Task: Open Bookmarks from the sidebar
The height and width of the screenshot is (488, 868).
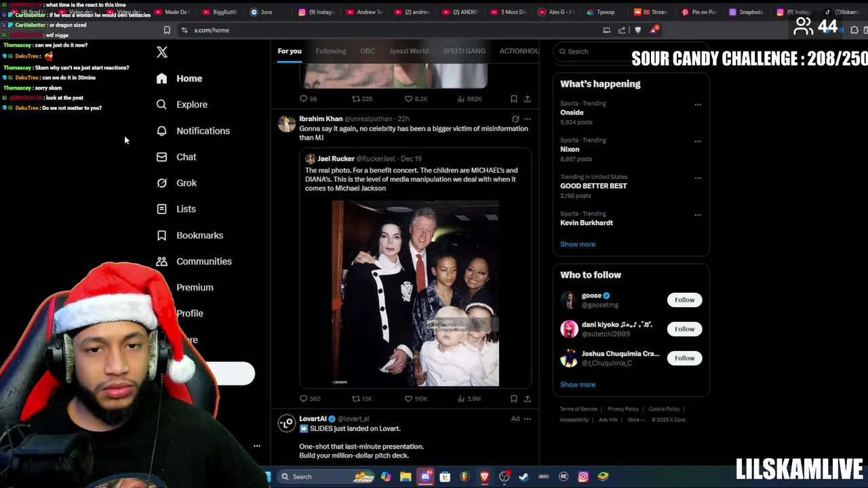Action: pos(189,235)
